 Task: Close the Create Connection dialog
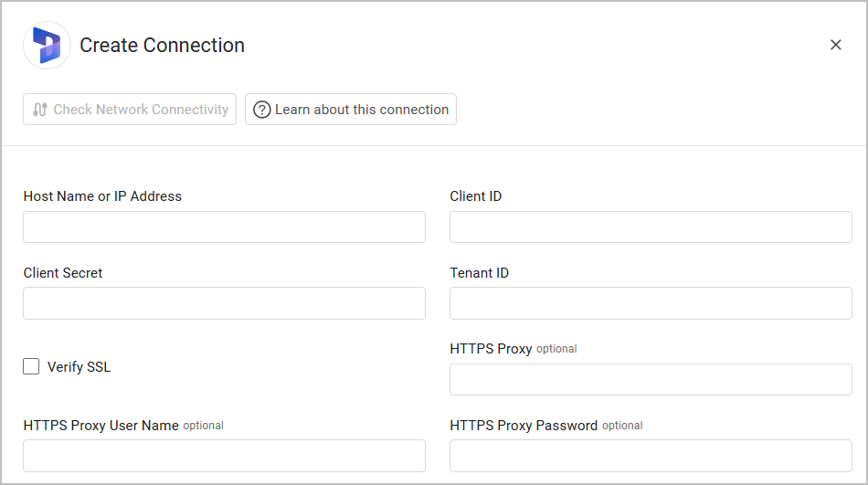[x=835, y=45]
